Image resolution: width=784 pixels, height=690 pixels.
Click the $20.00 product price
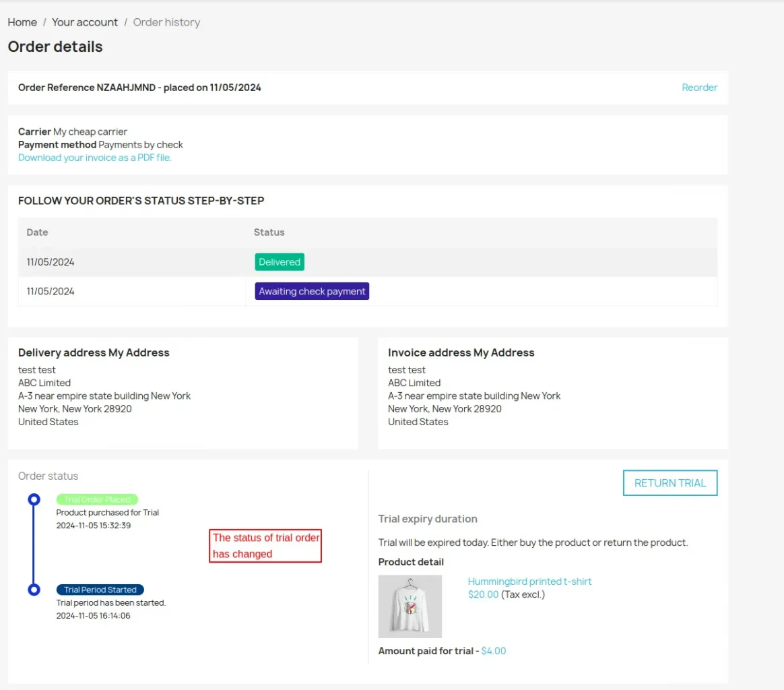click(483, 594)
